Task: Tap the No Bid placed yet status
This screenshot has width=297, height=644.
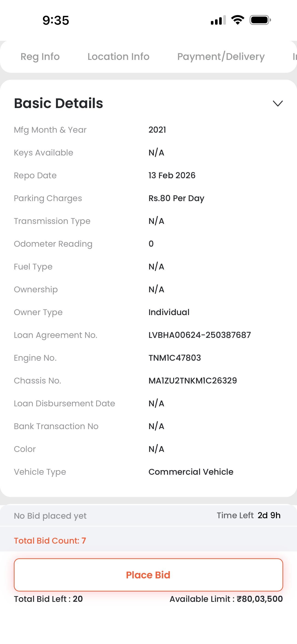Action: coord(50,516)
